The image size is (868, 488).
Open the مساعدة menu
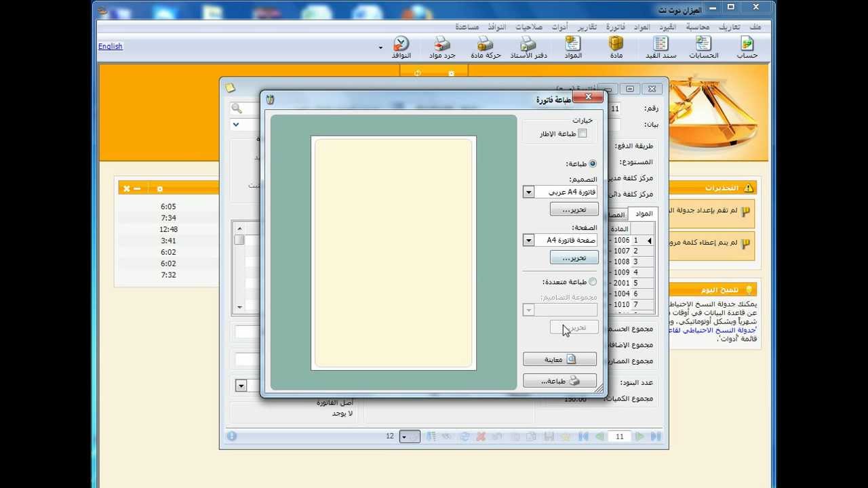click(467, 26)
